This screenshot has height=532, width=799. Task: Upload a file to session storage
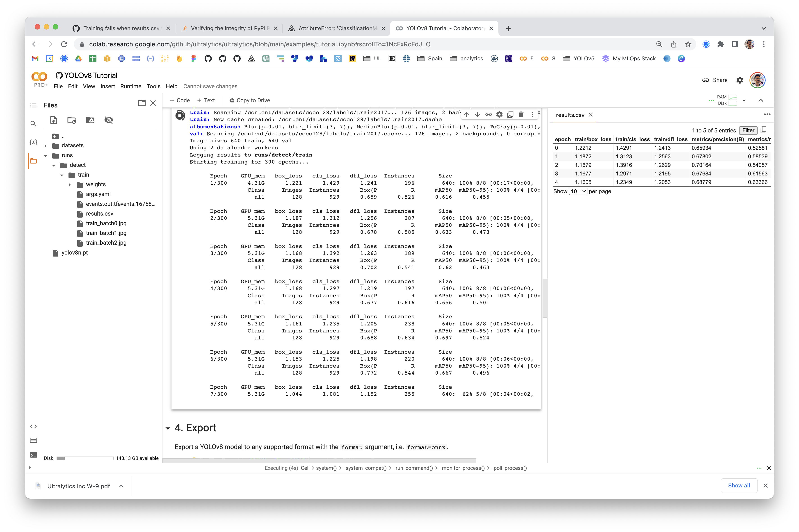53,120
